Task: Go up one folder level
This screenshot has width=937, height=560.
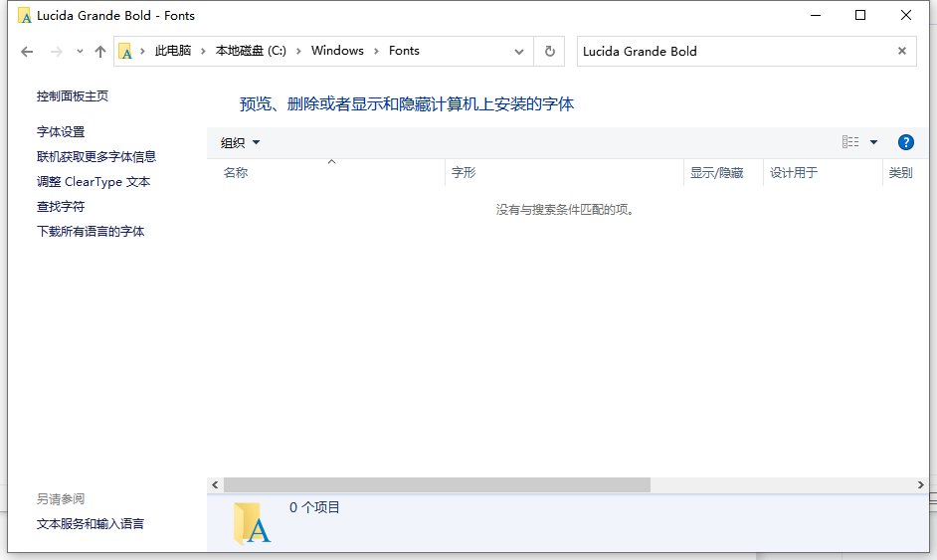Action: [100, 52]
